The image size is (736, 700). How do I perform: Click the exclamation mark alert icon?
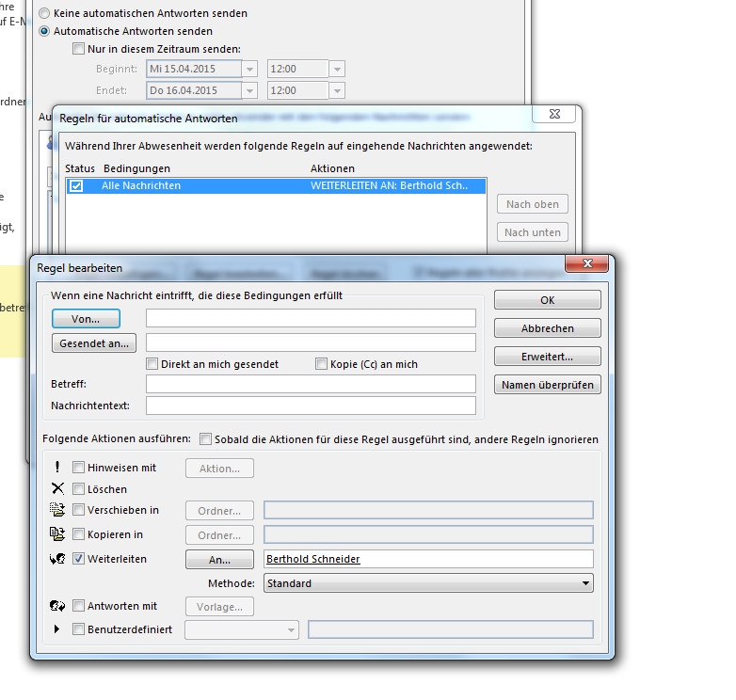[58, 468]
